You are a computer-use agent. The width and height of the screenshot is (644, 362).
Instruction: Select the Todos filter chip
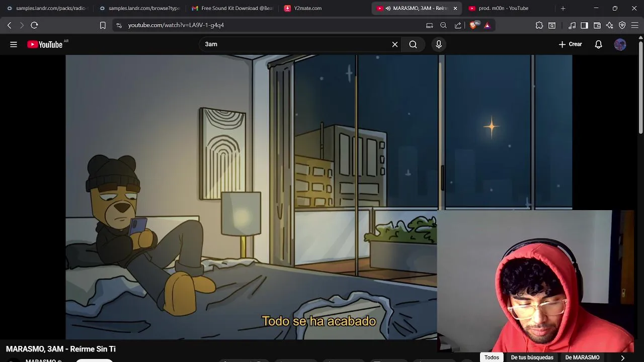tap(492, 357)
